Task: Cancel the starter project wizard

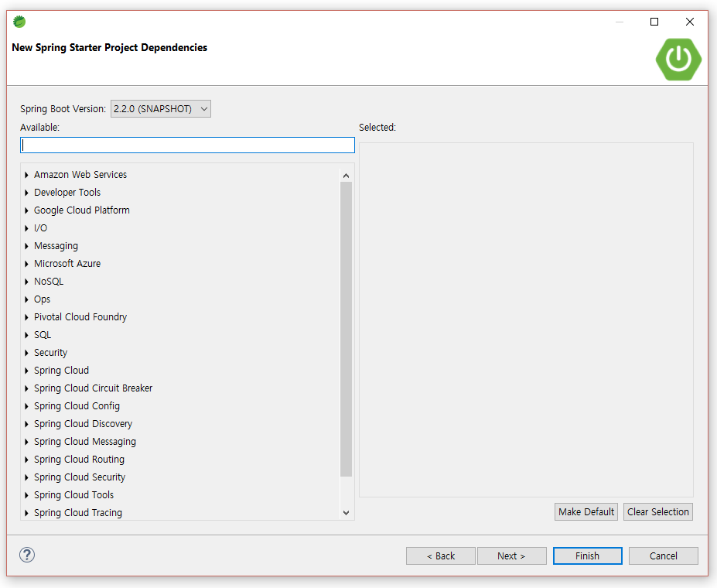Action: (663, 556)
